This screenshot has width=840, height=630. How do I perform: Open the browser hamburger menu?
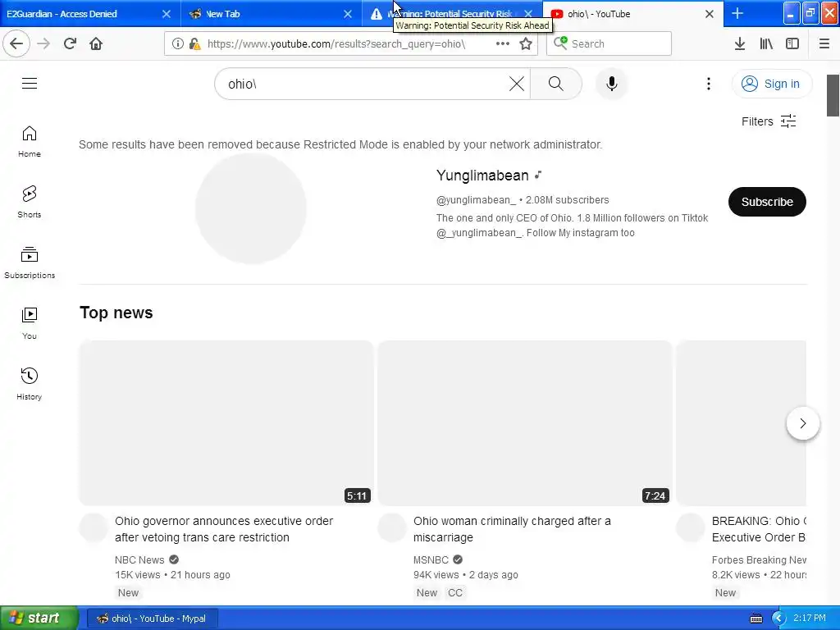coord(824,43)
